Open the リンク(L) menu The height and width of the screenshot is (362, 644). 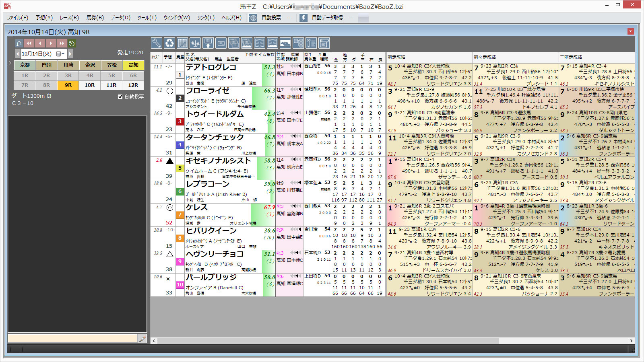[206, 18]
